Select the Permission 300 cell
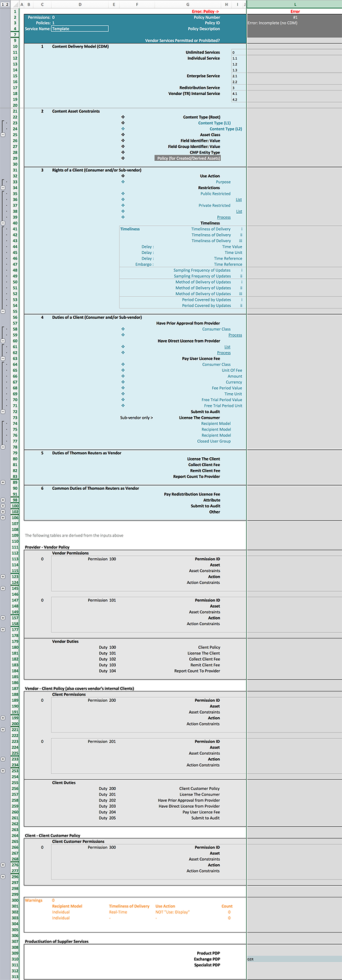This screenshot has height=980, width=342. point(102,847)
